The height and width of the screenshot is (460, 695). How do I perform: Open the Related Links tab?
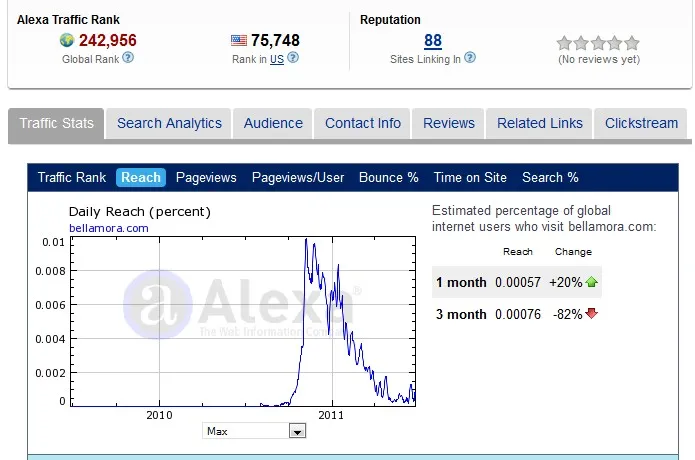point(539,123)
